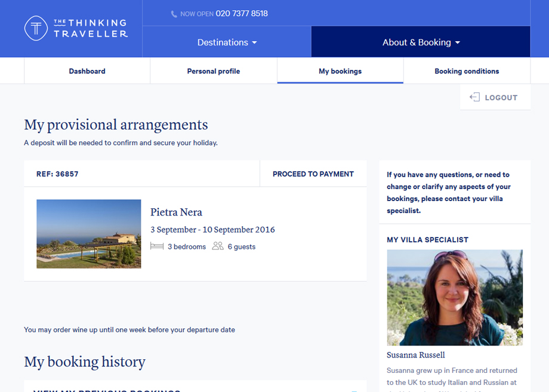Click the wine order notice text
The height and width of the screenshot is (392, 549).
(129, 330)
